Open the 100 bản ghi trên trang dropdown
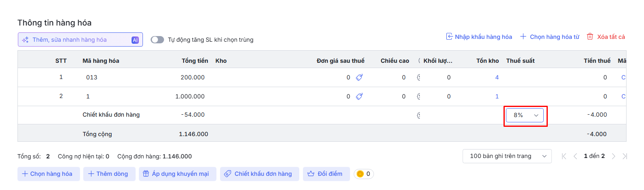The width and height of the screenshot is (644, 190). pyautogui.click(x=507, y=156)
